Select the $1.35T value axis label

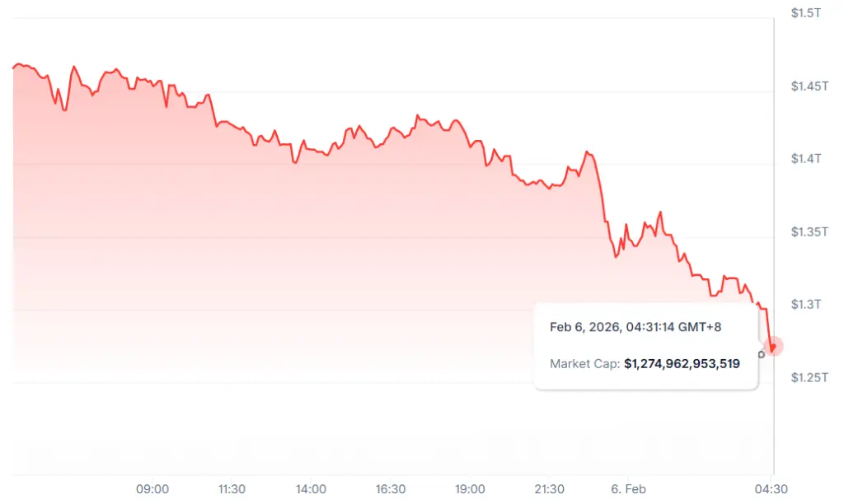pos(808,232)
